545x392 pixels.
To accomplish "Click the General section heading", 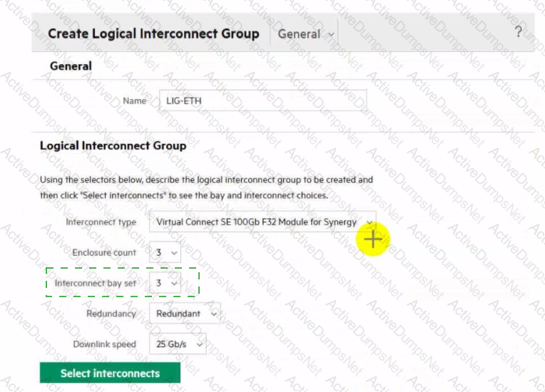I will point(71,66).
